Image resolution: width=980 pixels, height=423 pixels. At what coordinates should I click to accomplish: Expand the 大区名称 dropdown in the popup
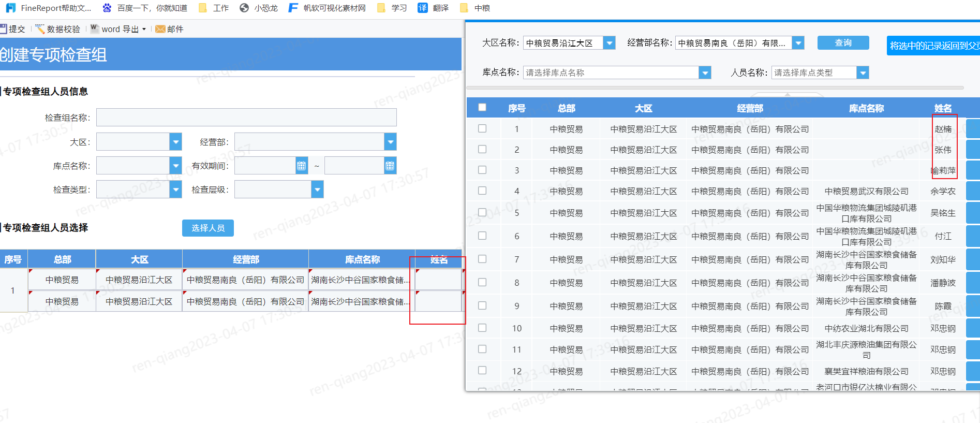point(610,43)
